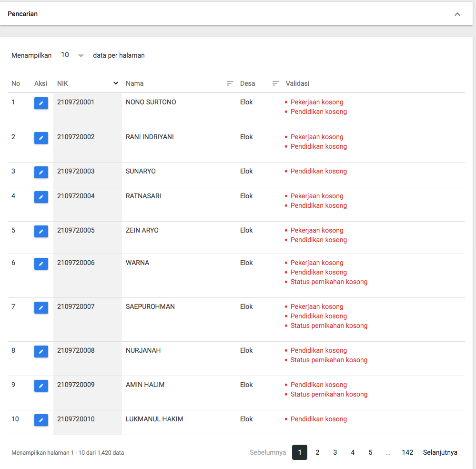Open the rows per page dropdown
476x469 pixels.
[72, 55]
